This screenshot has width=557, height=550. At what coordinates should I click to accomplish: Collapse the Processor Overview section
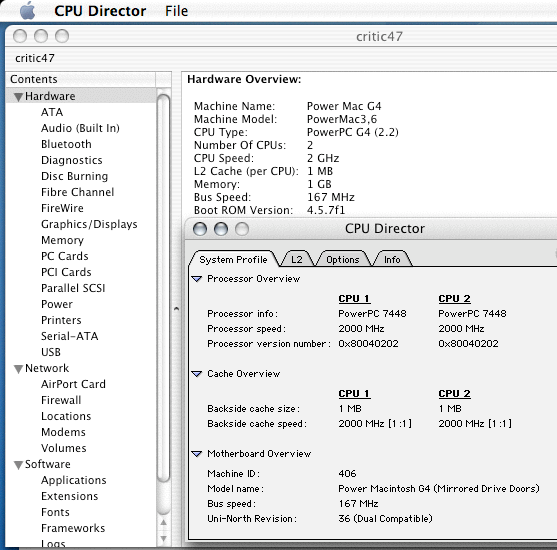196,279
